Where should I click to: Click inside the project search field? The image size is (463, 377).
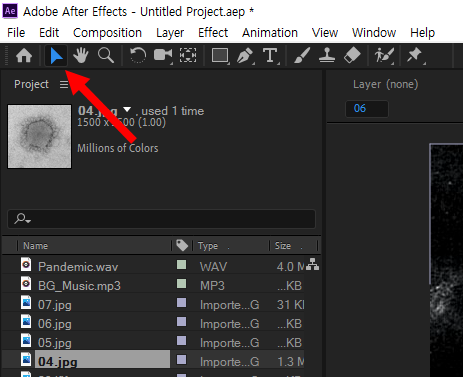point(161,219)
